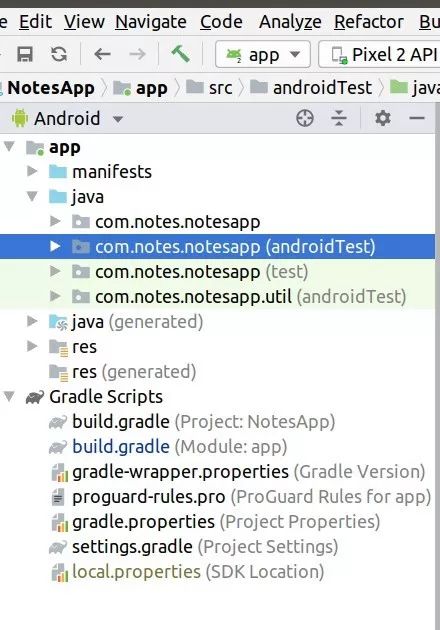
Task: Expand com.notes.notesapp (test) package arrow
Action: click(x=55, y=272)
